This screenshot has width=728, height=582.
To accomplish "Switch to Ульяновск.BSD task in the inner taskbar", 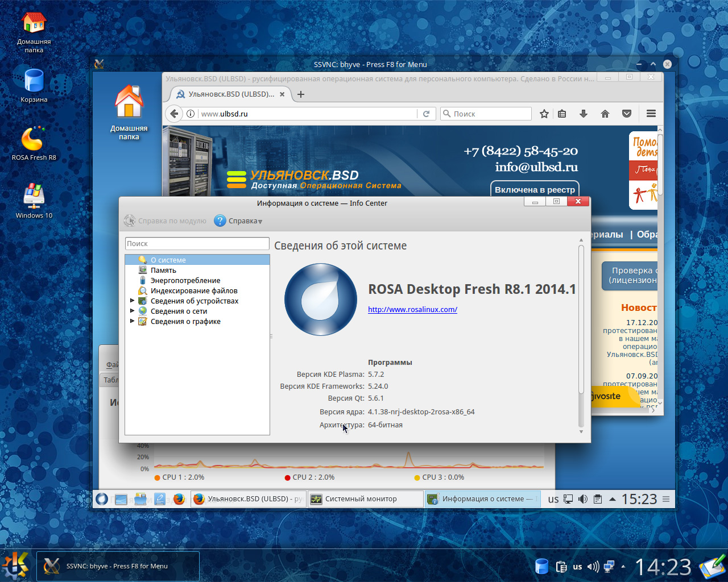I will coord(248,499).
